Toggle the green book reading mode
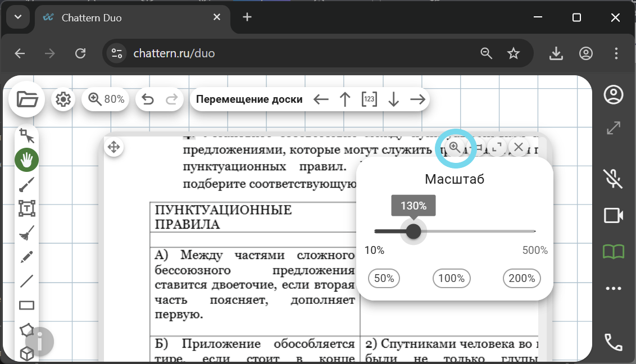Image resolution: width=636 pixels, height=364 pixels. (x=614, y=252)
